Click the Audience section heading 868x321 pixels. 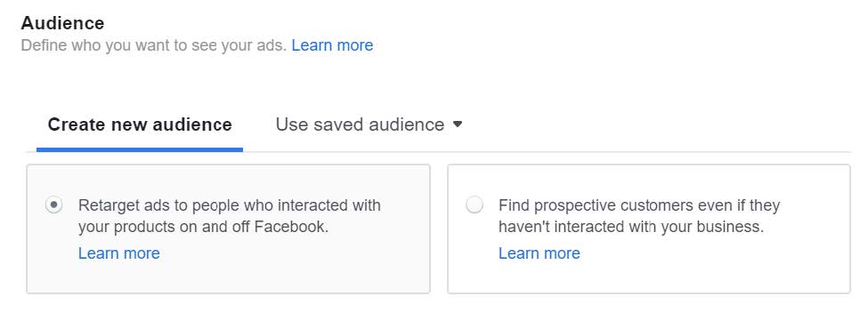[x=62, y=23]
